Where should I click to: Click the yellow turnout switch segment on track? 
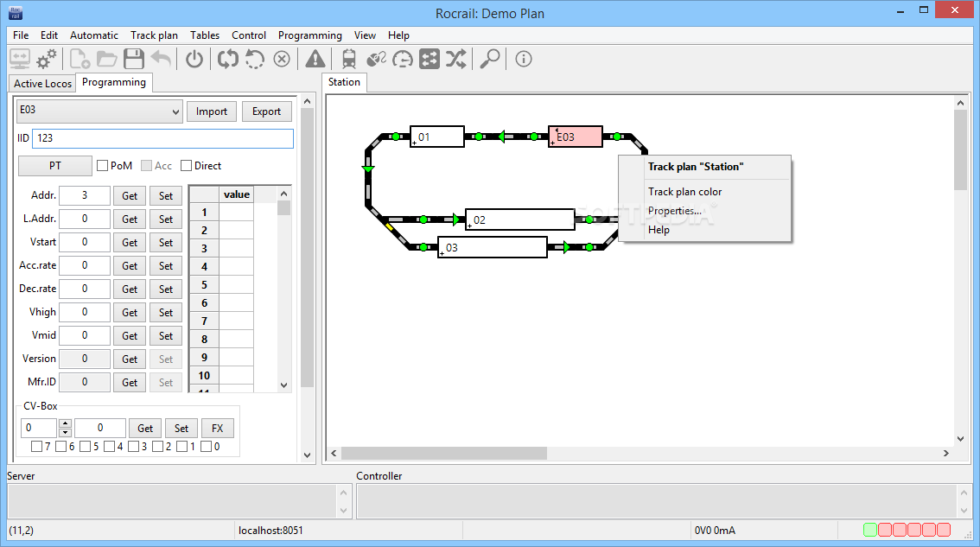click(390, 226)
